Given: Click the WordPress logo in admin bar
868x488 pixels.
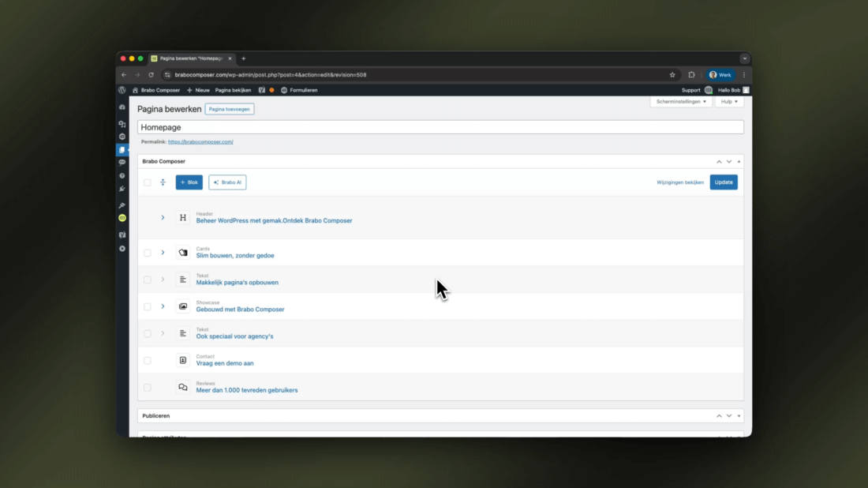Looking at the screenshot, I should coord(122,90).
